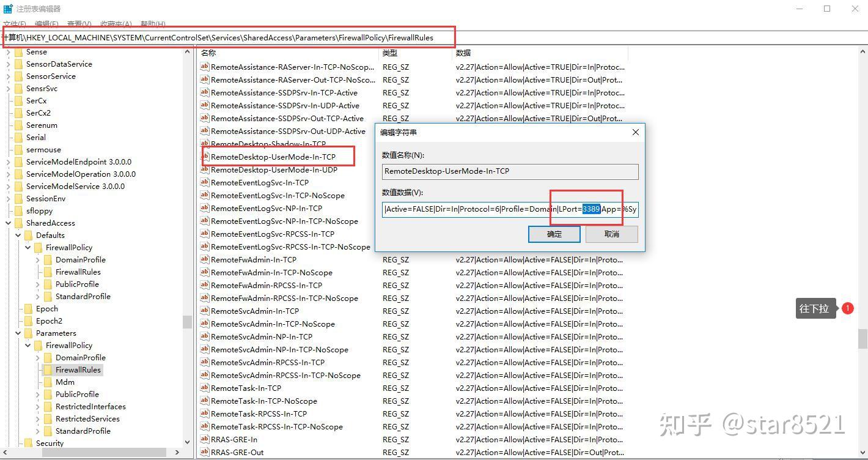The height and width of the screenshot is (460, 868).
Task: Expand the DomainProfile node under Parameters
Action: 38,358
